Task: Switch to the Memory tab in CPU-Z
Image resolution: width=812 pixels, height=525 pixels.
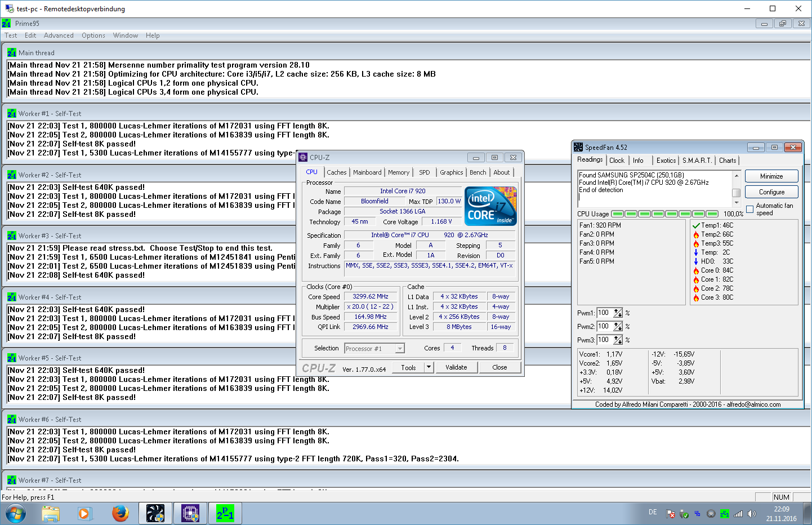Action: 399,172
